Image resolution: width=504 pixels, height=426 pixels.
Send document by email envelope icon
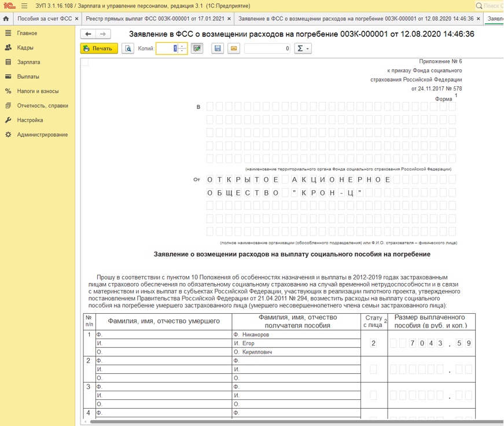click(234, 49)
